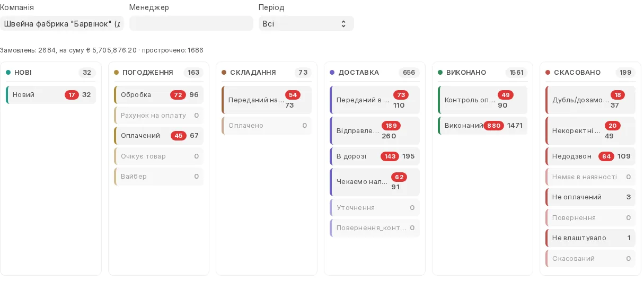Open Дубль/дозамо… status card
Viewport: 644px width, 281px height.
pos(590,100)
